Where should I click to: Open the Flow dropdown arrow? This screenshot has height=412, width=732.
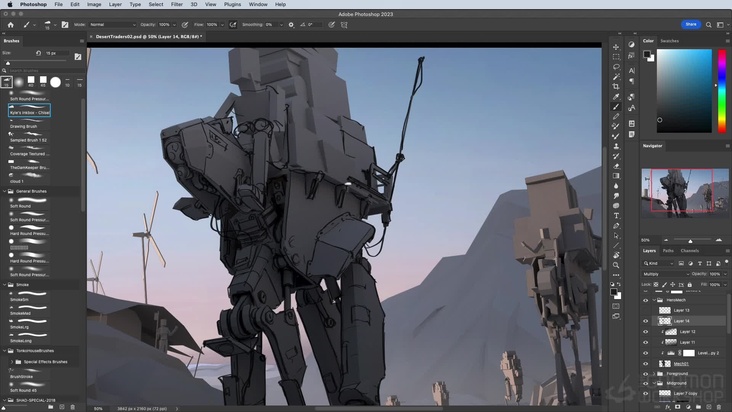[222, 25]
